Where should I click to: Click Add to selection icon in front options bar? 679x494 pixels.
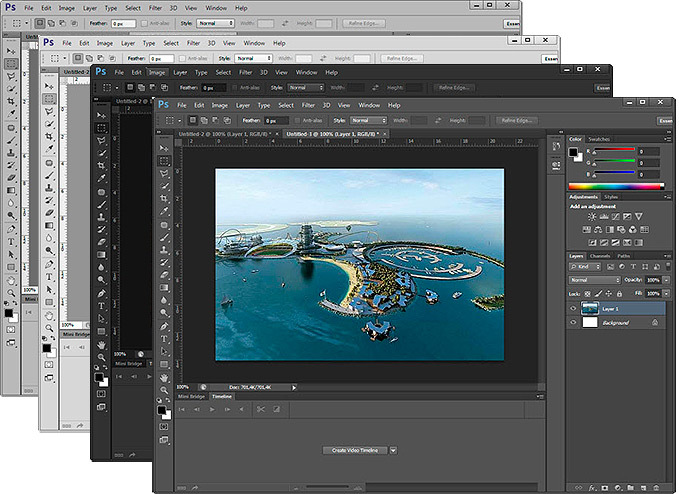(x=204, y=120)
